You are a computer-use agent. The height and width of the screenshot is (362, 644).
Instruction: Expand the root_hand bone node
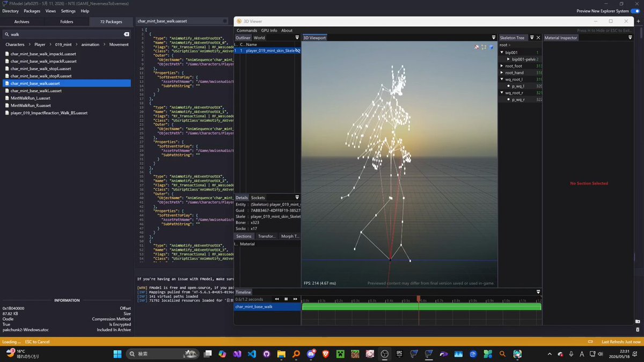coord(502,73)
